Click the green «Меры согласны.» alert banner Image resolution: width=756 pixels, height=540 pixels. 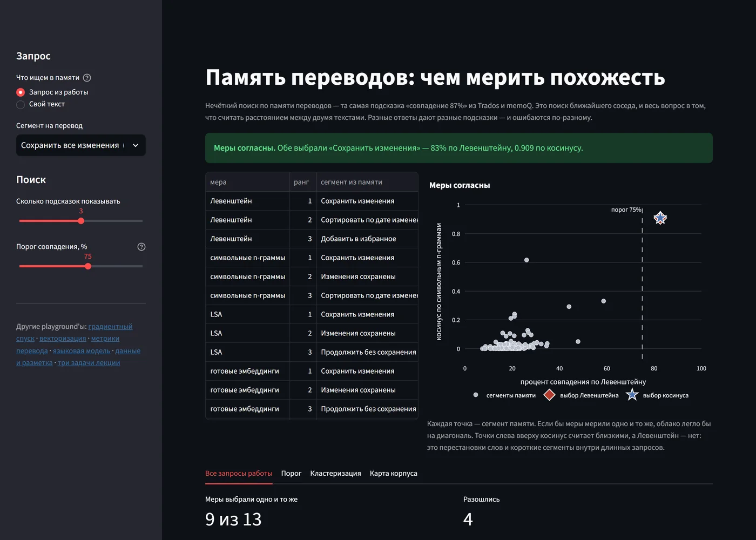point(459,148)
